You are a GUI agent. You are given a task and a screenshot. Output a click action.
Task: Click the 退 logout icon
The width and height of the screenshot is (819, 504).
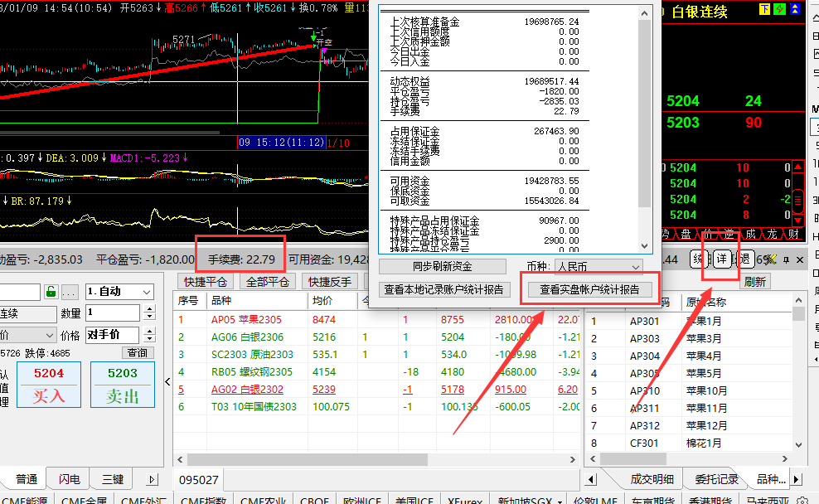coord(744,259)
